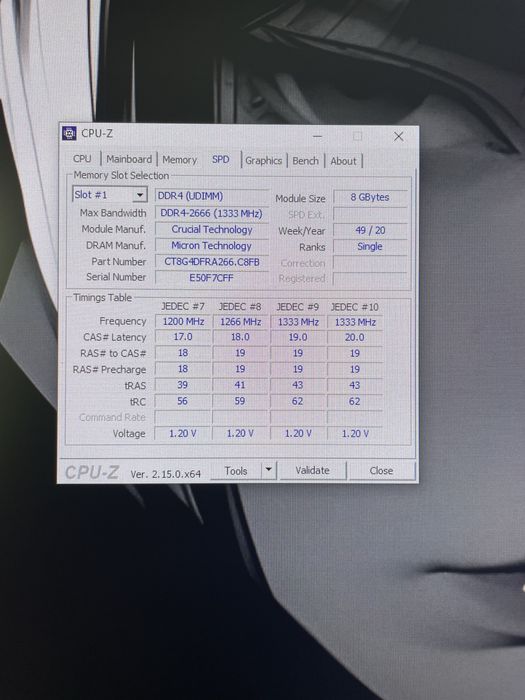Click the Max Bandwidth label
The height and width of the screenshot is (700, 525).
coord(113,213)
